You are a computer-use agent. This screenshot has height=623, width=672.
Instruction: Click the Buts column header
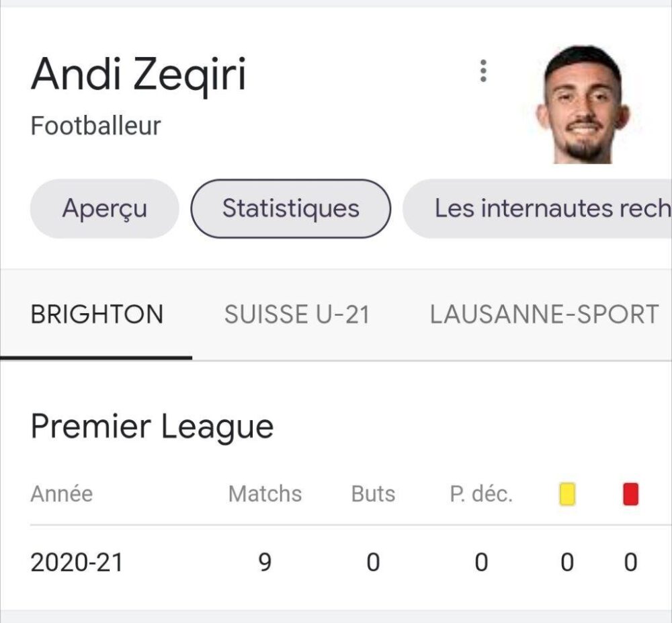click(x=373, y=494)
